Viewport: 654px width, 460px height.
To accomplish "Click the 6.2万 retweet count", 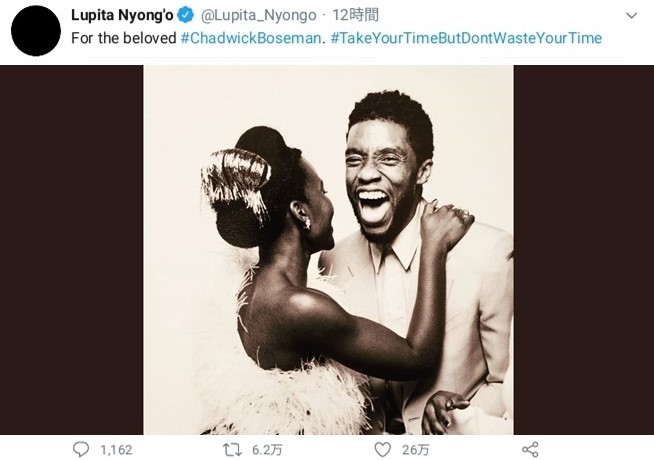I will [x=269, y=450].
